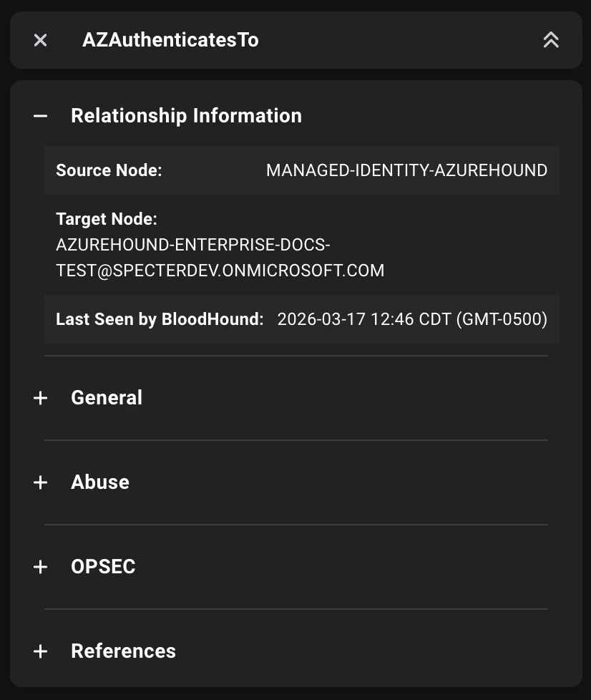Viewport: 591px width, 700px height.
Task: Expand the Abuse section
Action: [99, 482]
